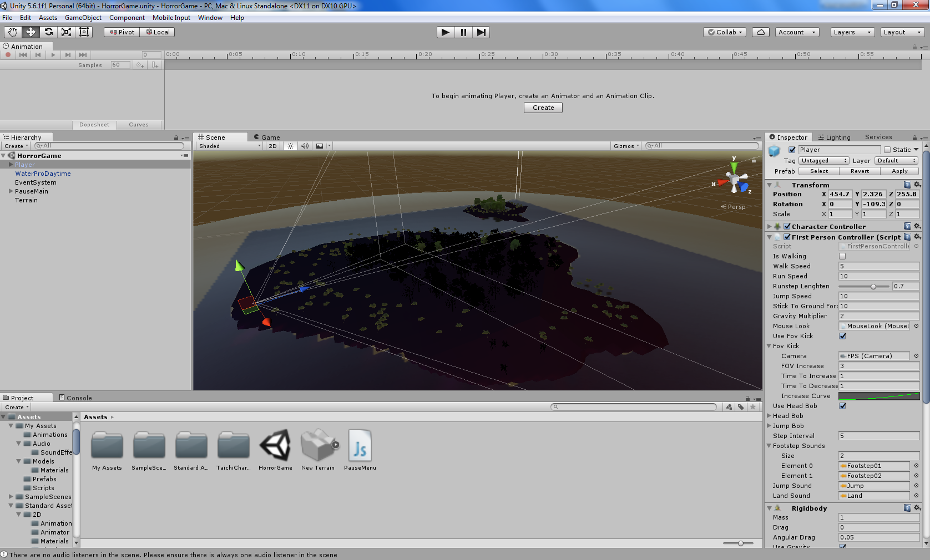Open the TaichiChar folder

point(233,450)
